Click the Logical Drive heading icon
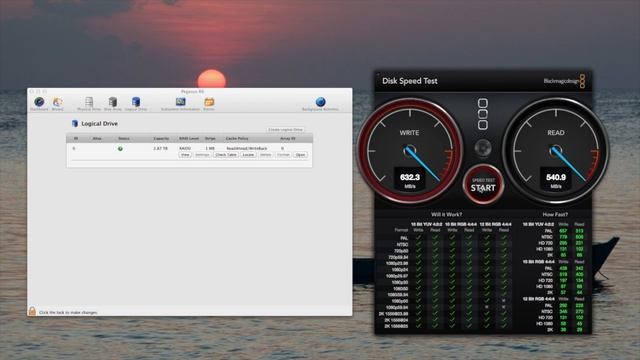This screenshot has width=640, height=360. 75,123
